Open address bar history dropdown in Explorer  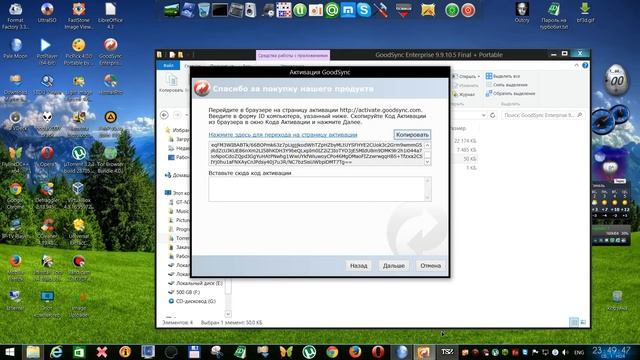484,116
